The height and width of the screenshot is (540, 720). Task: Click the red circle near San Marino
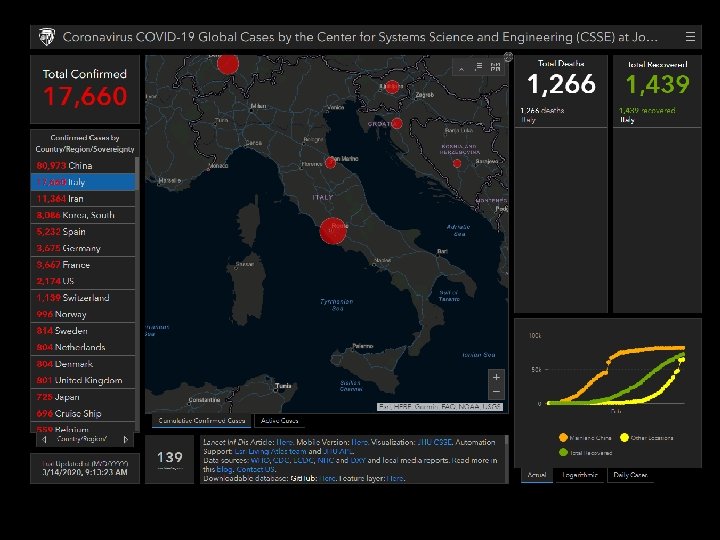coord(330,162)
